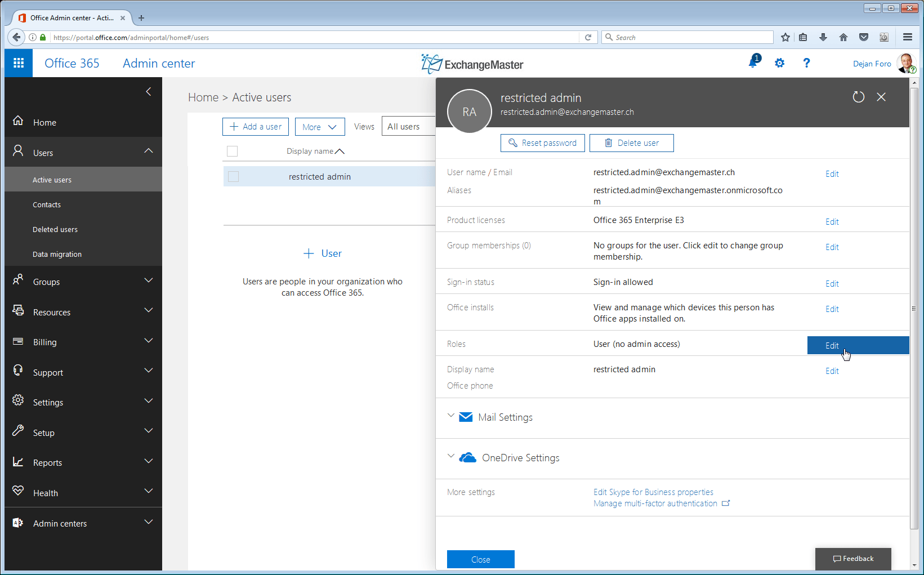Select Active users in the sidebar
This screenshot has height=575, width=924.
83,180
